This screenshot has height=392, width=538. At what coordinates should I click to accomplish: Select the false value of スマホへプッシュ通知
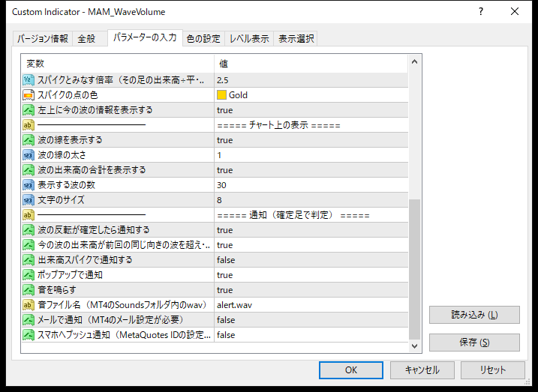226,335
